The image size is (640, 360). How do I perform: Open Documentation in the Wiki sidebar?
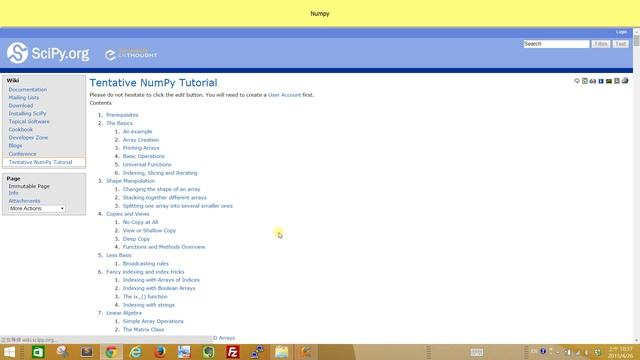click(x=28, y=89)
